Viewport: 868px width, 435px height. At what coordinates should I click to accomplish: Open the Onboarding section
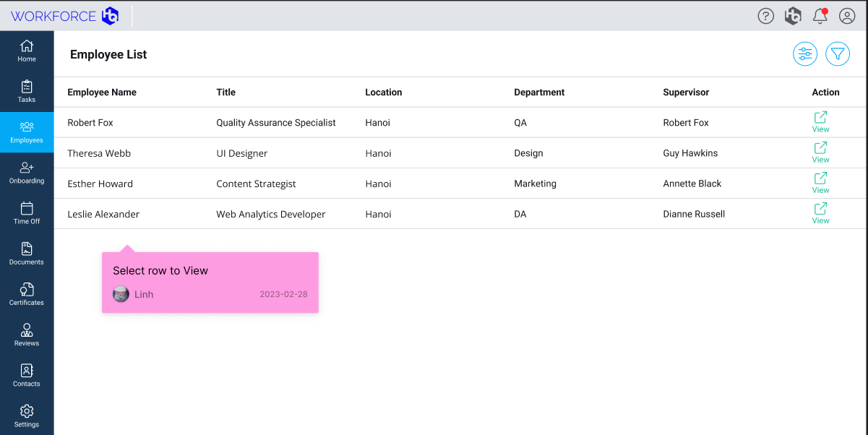pos(27,173)
